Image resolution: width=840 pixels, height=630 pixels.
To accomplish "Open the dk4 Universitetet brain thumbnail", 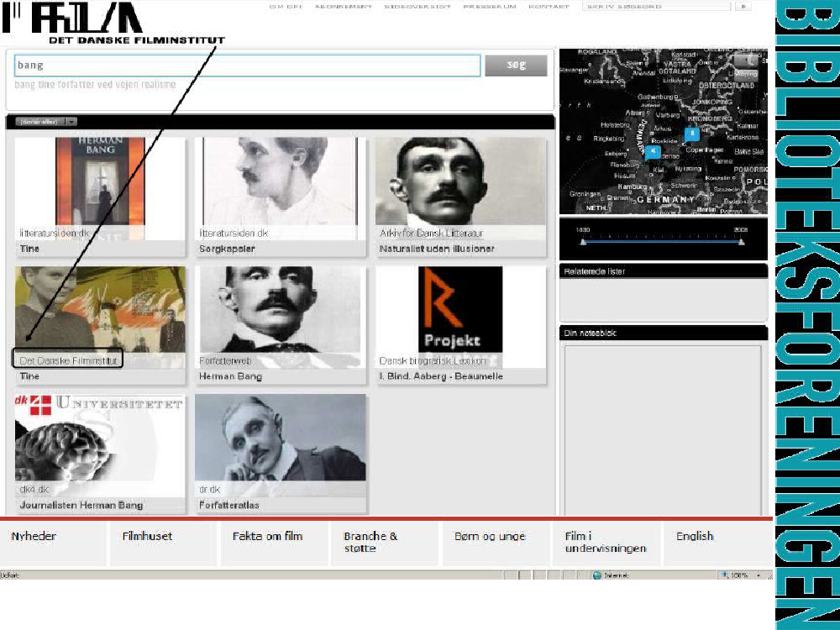I will (100, 438).
